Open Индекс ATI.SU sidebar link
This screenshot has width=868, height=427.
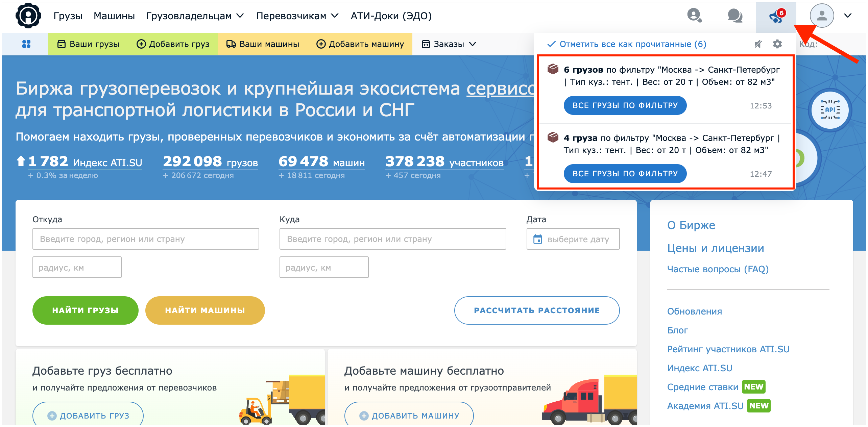tap(699, 368)
